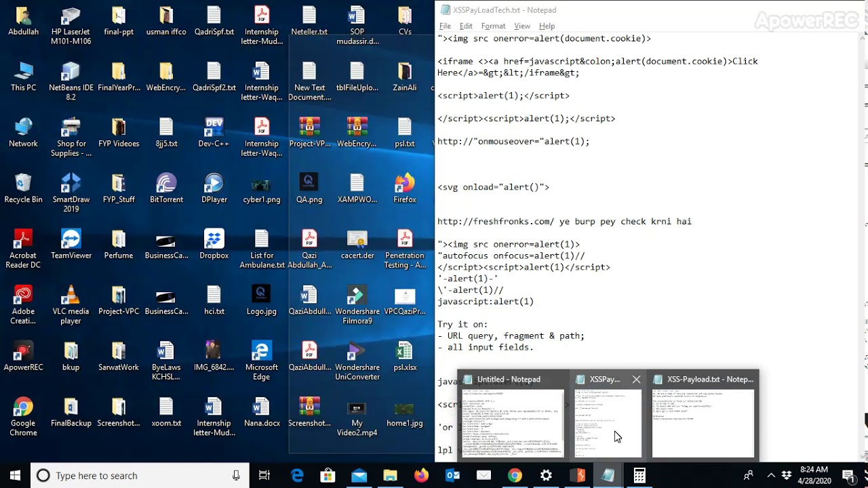
Task: Open the Help menu in Notepad
Action: click(547, 26)
